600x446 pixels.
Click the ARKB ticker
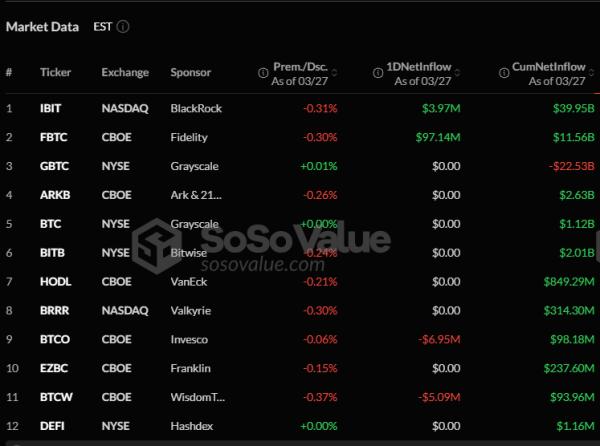click(x=54, y=195)
